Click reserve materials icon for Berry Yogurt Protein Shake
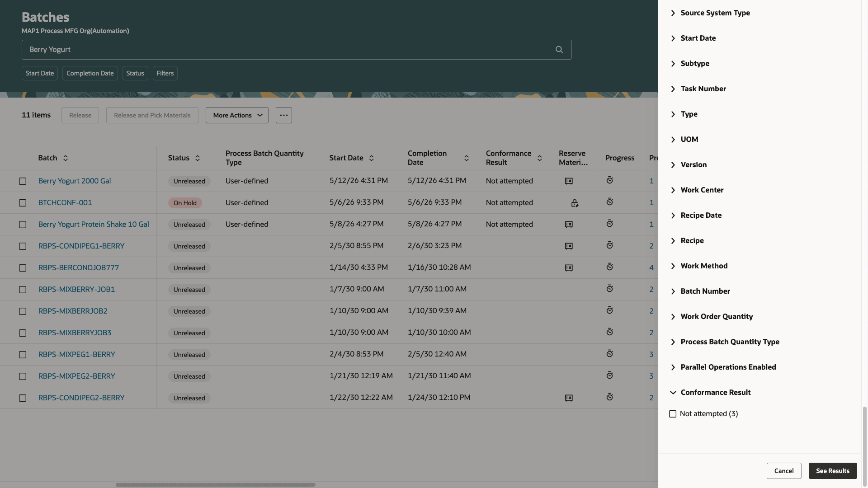Screen dimensions: 868x488 pyautogui.click(x=569, y=225)
